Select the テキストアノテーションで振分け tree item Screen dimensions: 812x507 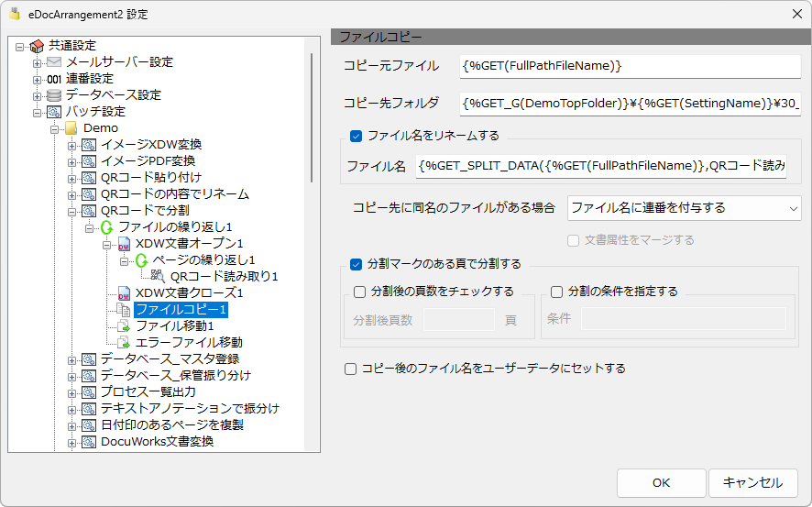click(x=190, y=409)
